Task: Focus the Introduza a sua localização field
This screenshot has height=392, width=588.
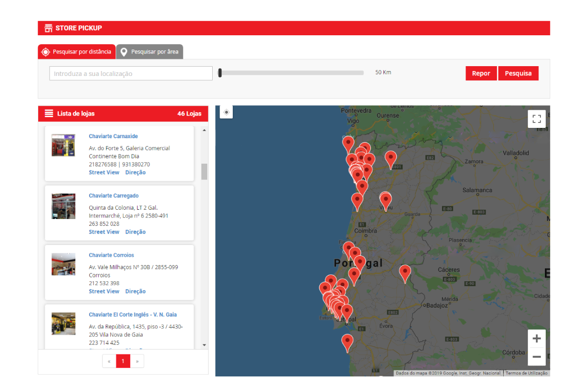Action: pos(131,73)
